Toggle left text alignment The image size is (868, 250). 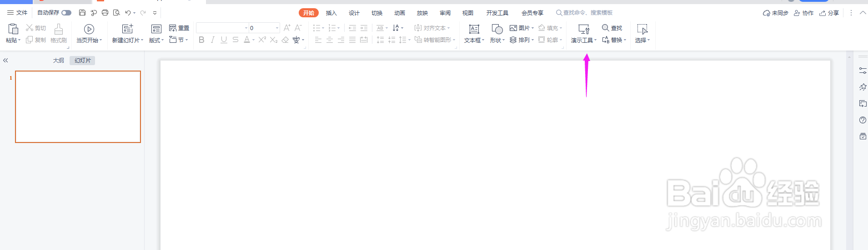click(x=318, y=40)
